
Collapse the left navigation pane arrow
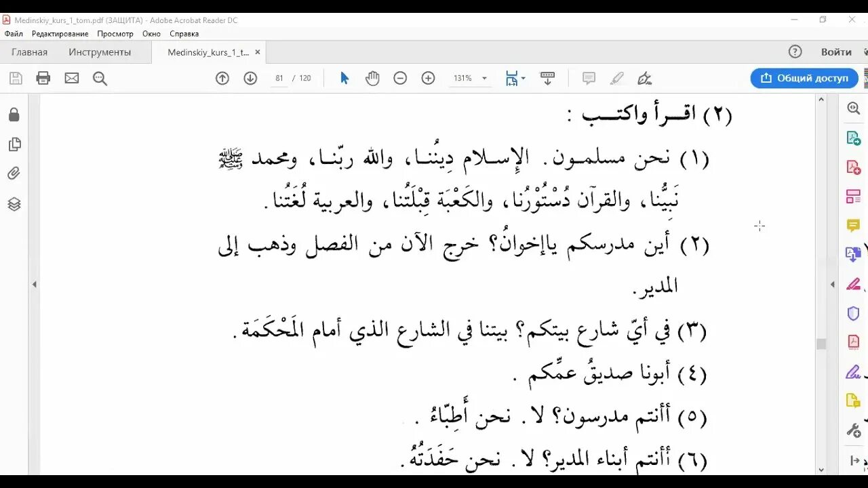point(35,285)
